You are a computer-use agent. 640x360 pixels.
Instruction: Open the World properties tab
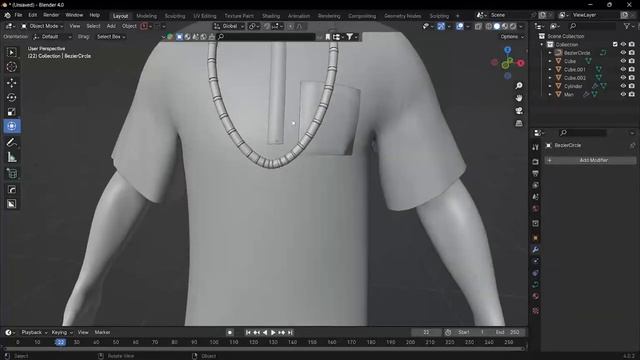pos(536,209)
